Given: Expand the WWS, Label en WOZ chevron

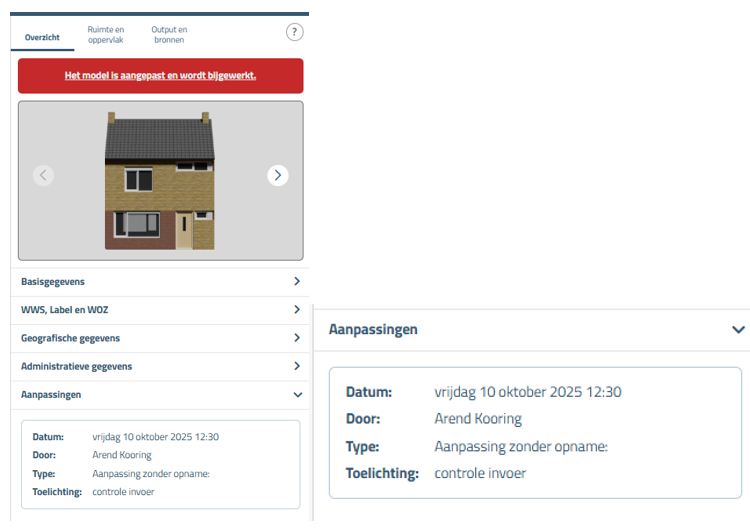Looking at the screenshot, I should (x=297, y=310).
